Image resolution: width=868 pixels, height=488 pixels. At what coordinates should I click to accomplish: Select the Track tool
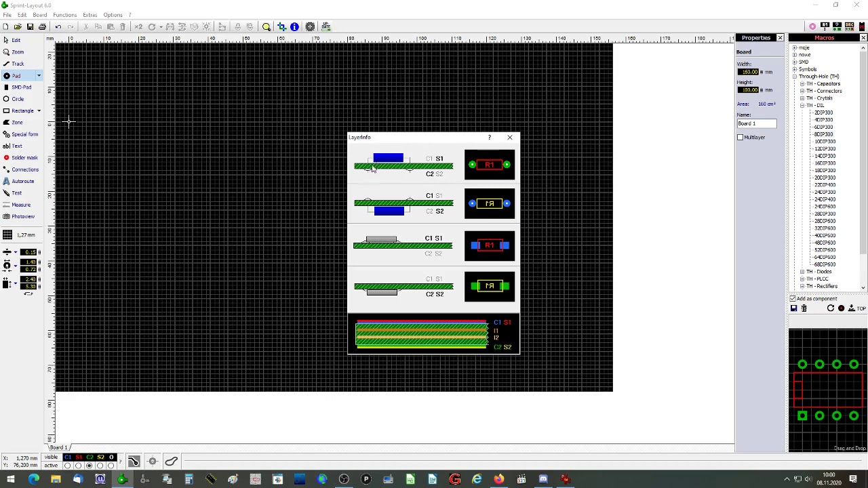(x=14, y=64)
